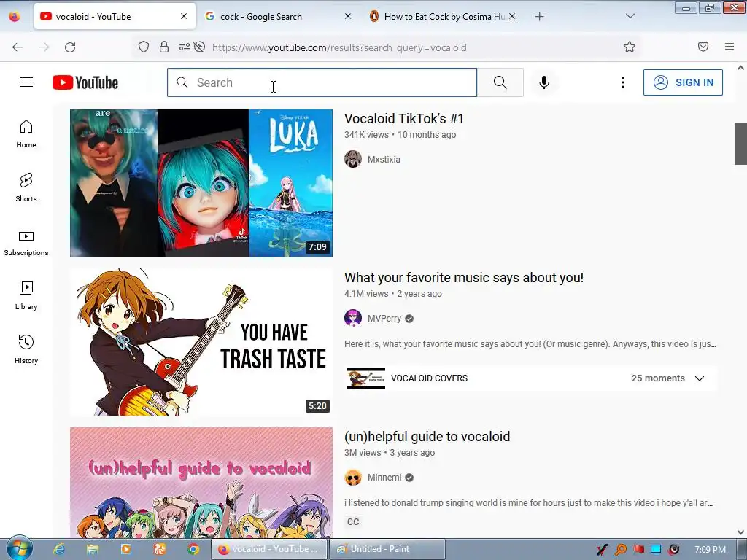Image resolution: width=747 pixels, height=560 pixels.
Task: Click the page vertical scrollbar thumb
Action: pyautogui.click(x=740, y=144)
